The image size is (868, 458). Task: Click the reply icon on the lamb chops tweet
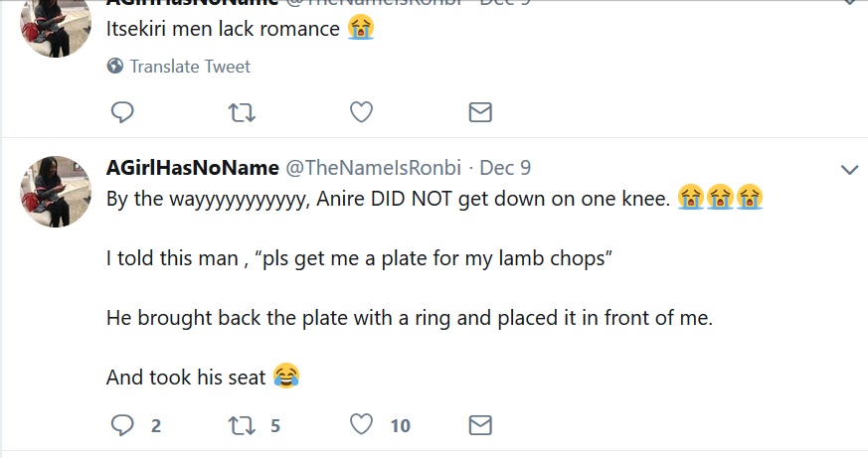(122, 425)
